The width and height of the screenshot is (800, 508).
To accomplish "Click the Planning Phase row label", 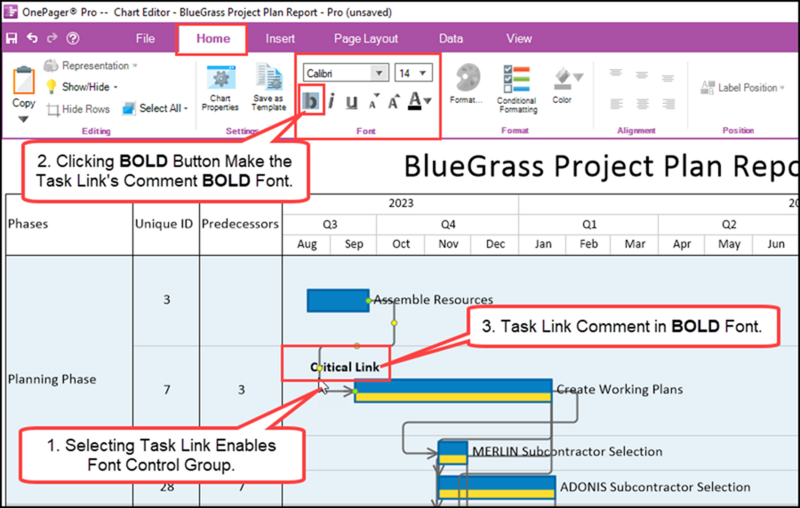I will coord(52,379).
